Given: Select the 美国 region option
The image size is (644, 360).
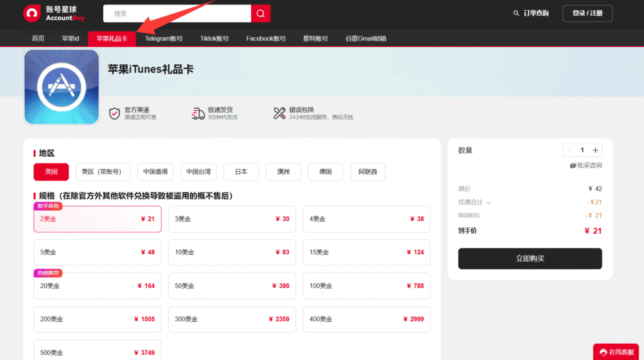Looking at the screenshot, I should [x=52, y=172].
